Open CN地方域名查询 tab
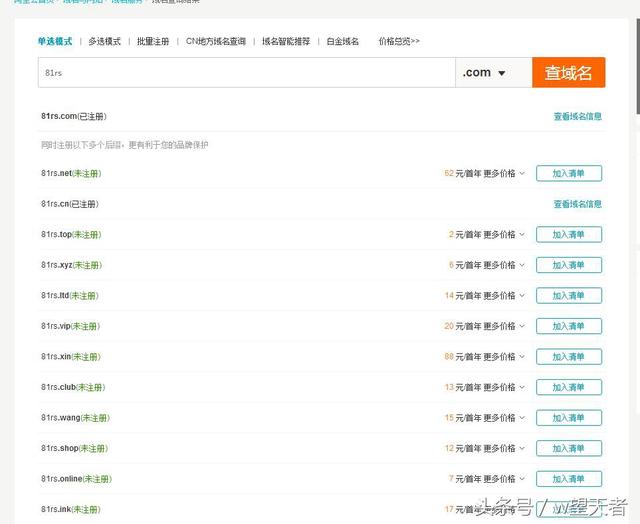 click(x=216, y=41)
